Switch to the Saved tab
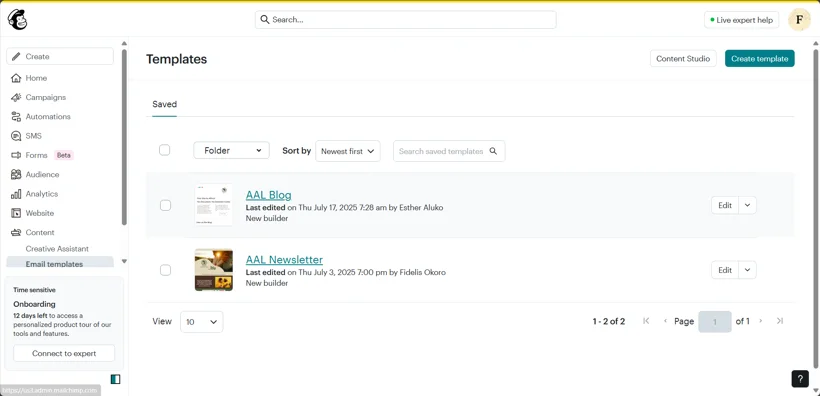 coord(164,104)
